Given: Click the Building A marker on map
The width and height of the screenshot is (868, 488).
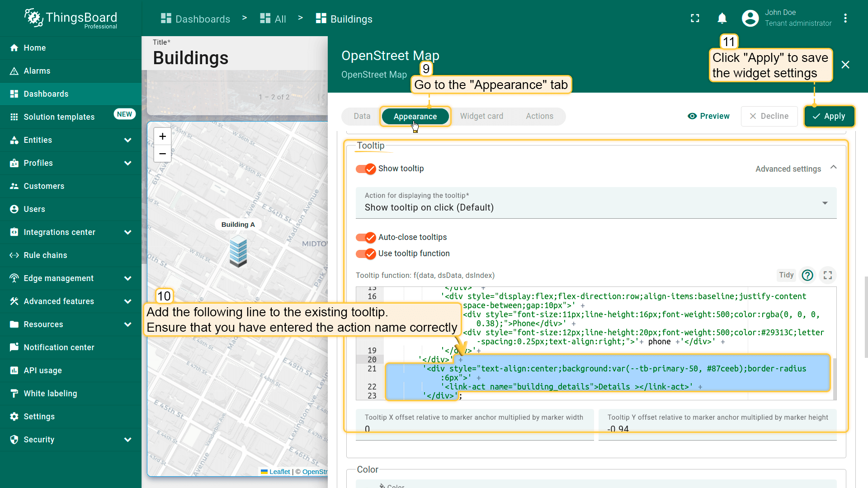Looking at the screenshot, I should (x=238, y=252).
